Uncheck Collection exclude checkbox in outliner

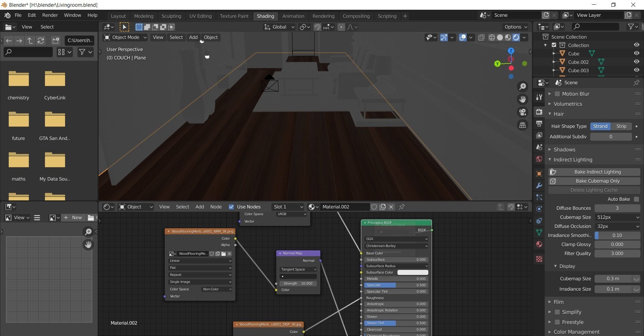554,45
